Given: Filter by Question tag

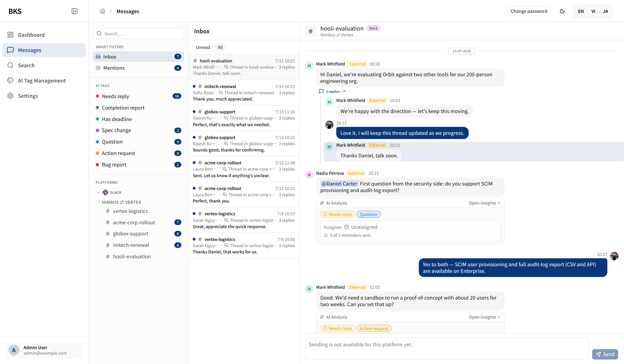Looking at the screenshot, I should 138,142.
